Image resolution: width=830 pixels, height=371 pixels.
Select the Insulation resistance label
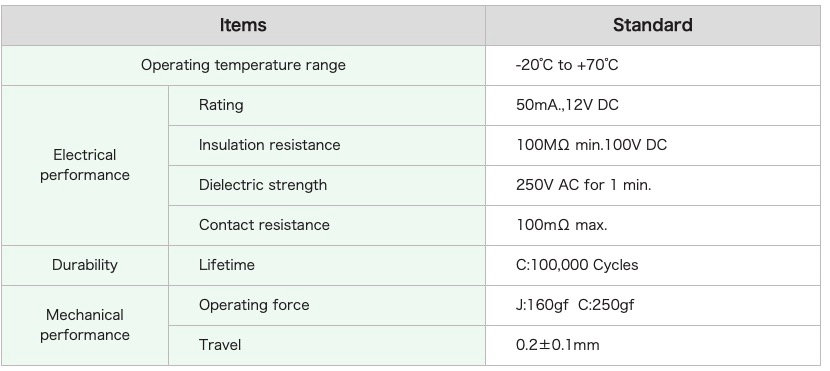click(269, 145)
